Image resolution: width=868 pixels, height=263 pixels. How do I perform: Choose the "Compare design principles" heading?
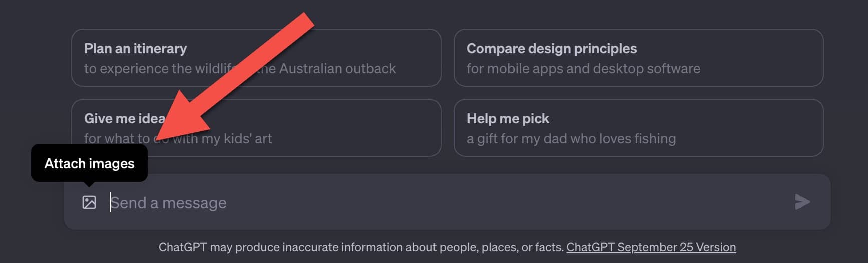tap(551, 48)
